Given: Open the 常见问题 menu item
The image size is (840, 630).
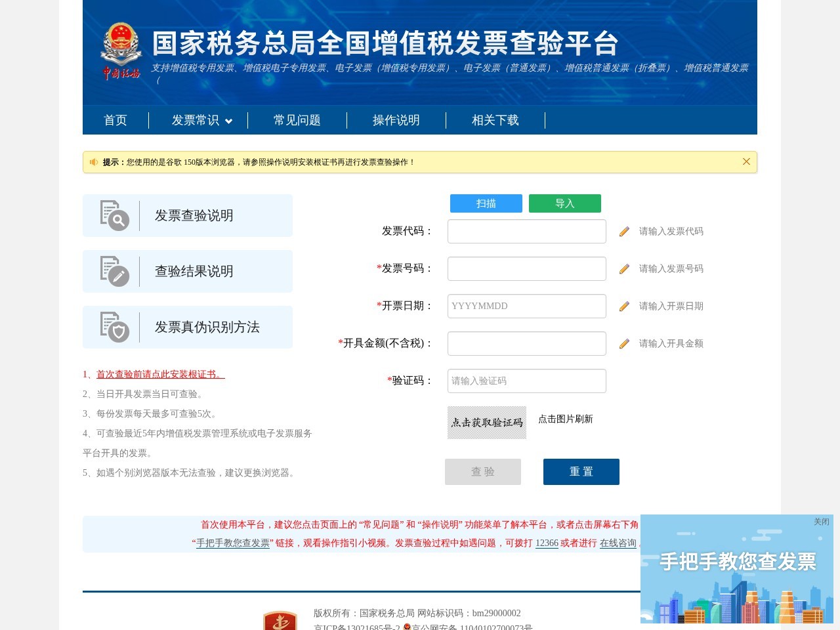Looking at the screenshot, I should click(x=297, y=120).
